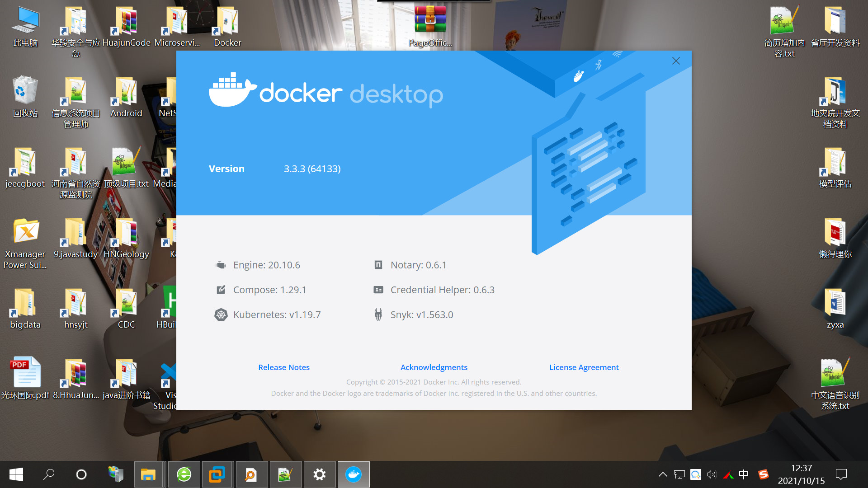Open the VirtualBox taskbar icon
868x488 pixels.
tap(217, 474)
